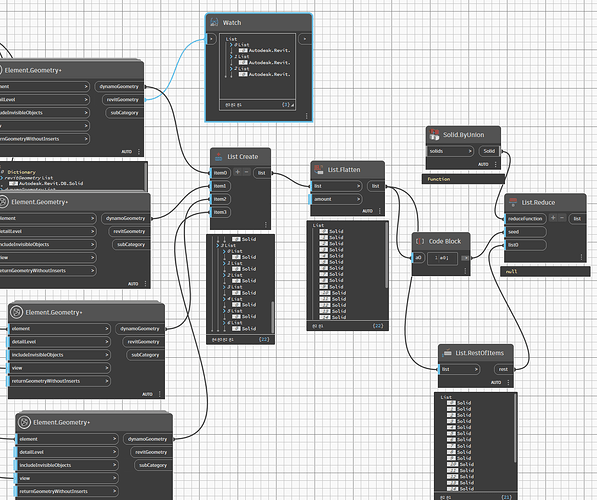Click the dynamoGeometry output of top Element.Geometry+
This screenshot has height=500, width=597.
pyautogui.click(x=119, y=86)
